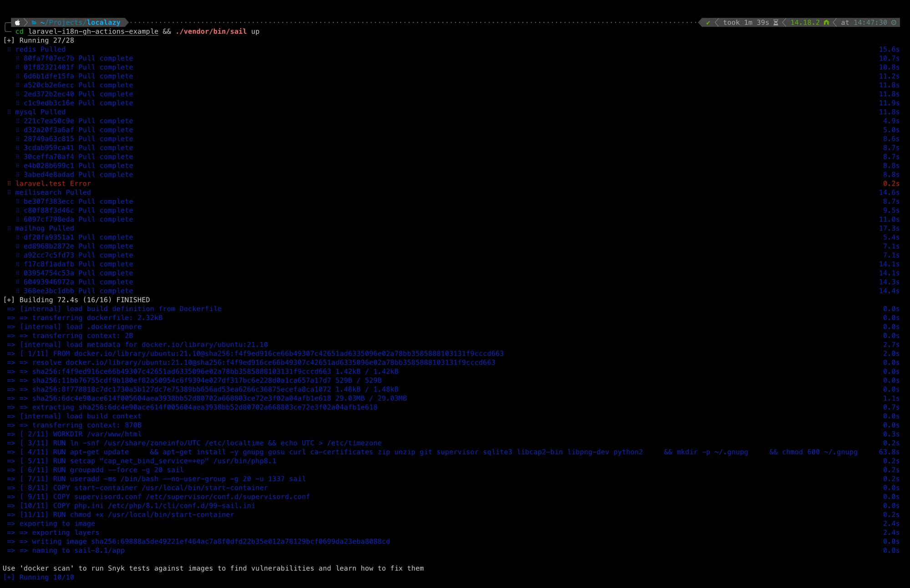Click the underlined laravel-i18n-gh-actions-example path
The height and width of the screenshot is (588, 910).
[x=93, y=31]
